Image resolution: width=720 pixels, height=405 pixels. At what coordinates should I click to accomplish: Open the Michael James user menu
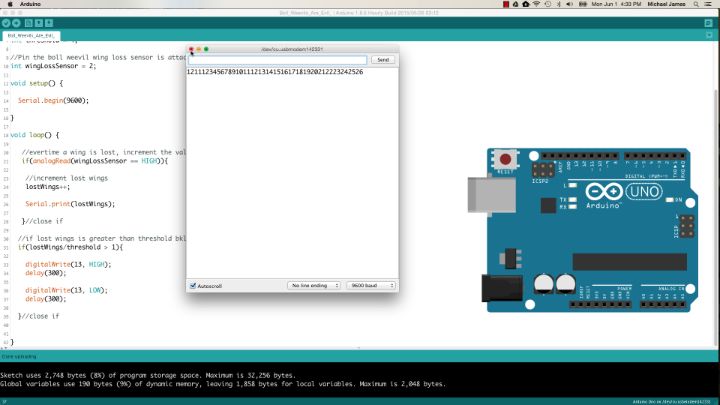pos(666,4)
